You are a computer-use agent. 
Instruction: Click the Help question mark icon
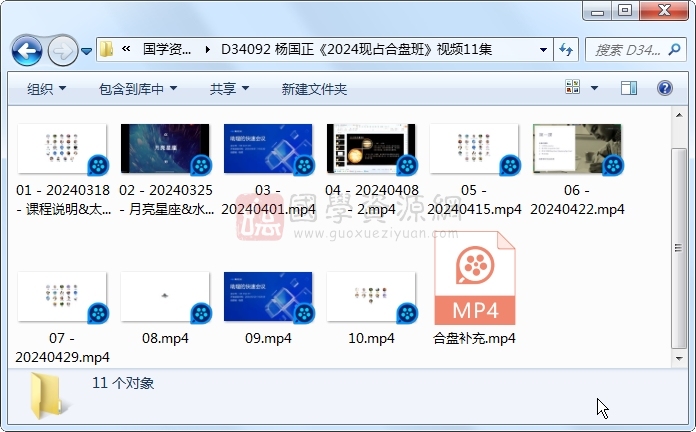click(x=664, y=88)
